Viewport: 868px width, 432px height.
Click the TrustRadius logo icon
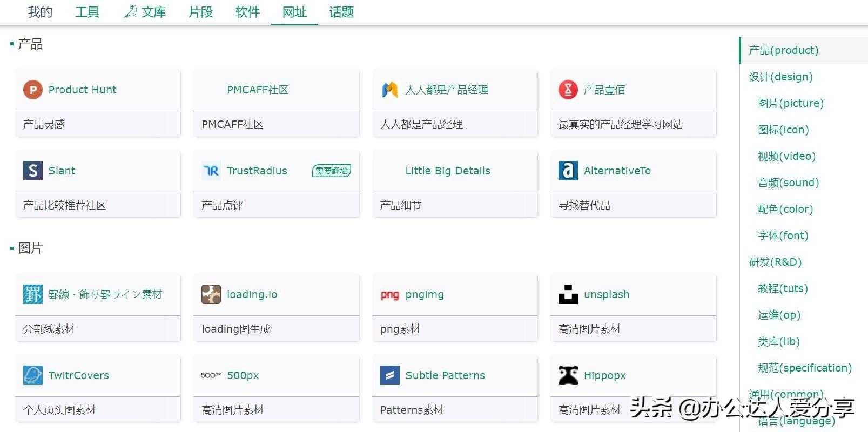[211, 171]
